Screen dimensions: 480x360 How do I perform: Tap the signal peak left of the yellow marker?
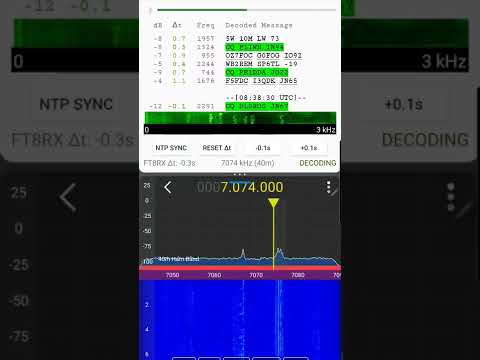pos(243,254)
